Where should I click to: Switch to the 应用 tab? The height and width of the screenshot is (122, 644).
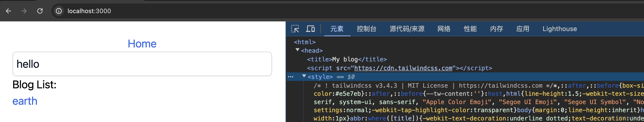[x=522, y=29]
